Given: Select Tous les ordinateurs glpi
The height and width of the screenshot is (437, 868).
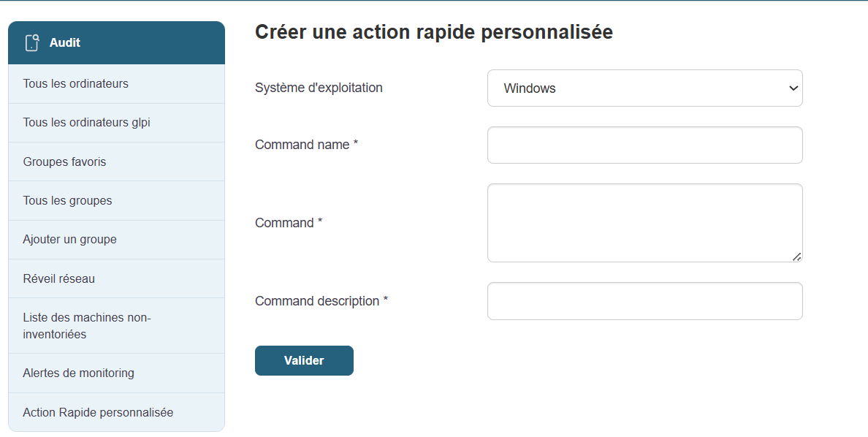Looking at the screenshot, I should (86, 123).
